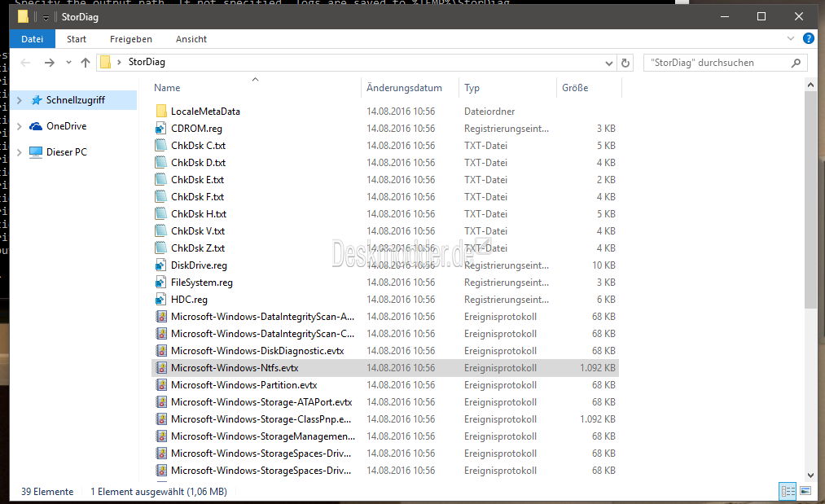
Task: Click the 1.092 KB size of Microsoft-Windows-Ntfs.evtx
Action: pos(598,368)
